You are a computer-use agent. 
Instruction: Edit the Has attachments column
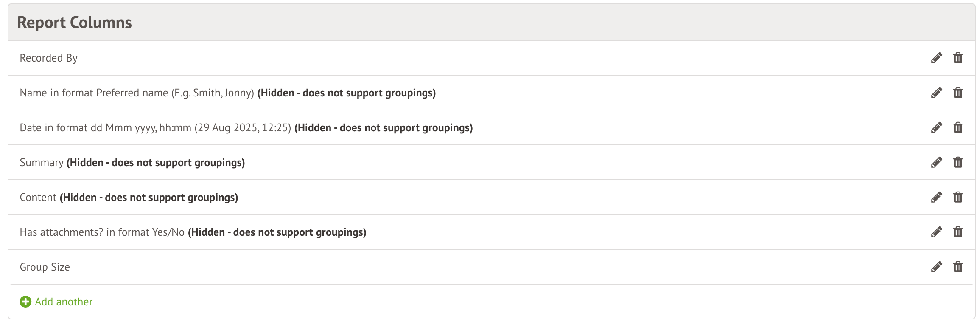(x=937, y=232)
